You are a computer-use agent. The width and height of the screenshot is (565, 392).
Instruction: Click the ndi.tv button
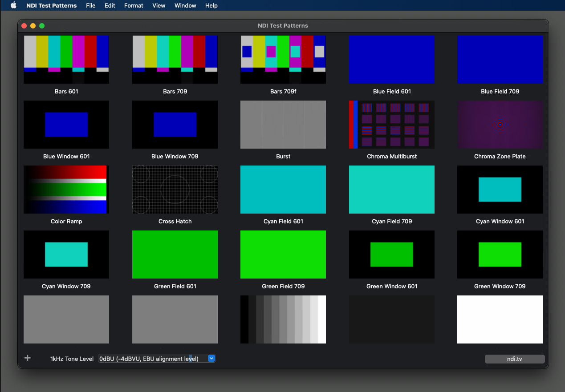pyautogui.click(x=514, y=359)
